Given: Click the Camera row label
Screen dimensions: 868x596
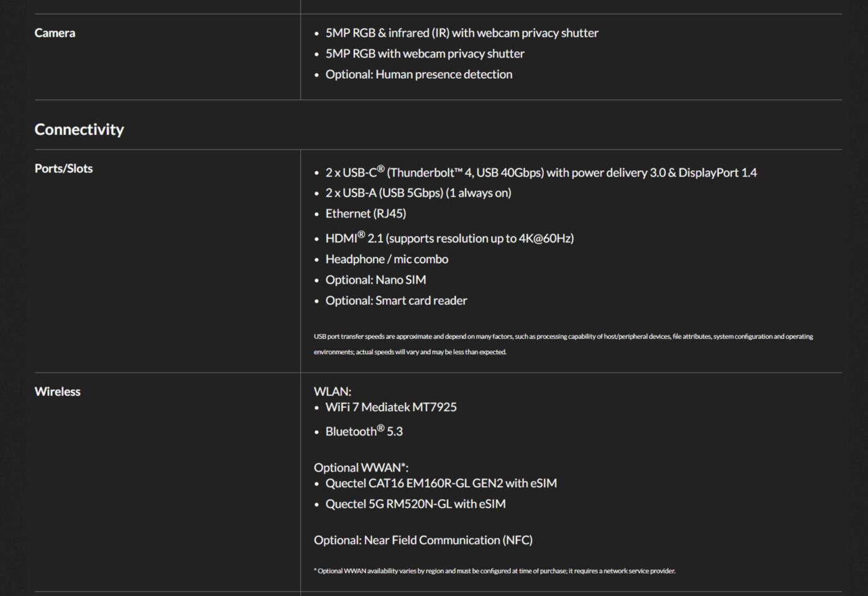Looking at the screenshot, I should (x=55, y=33).
